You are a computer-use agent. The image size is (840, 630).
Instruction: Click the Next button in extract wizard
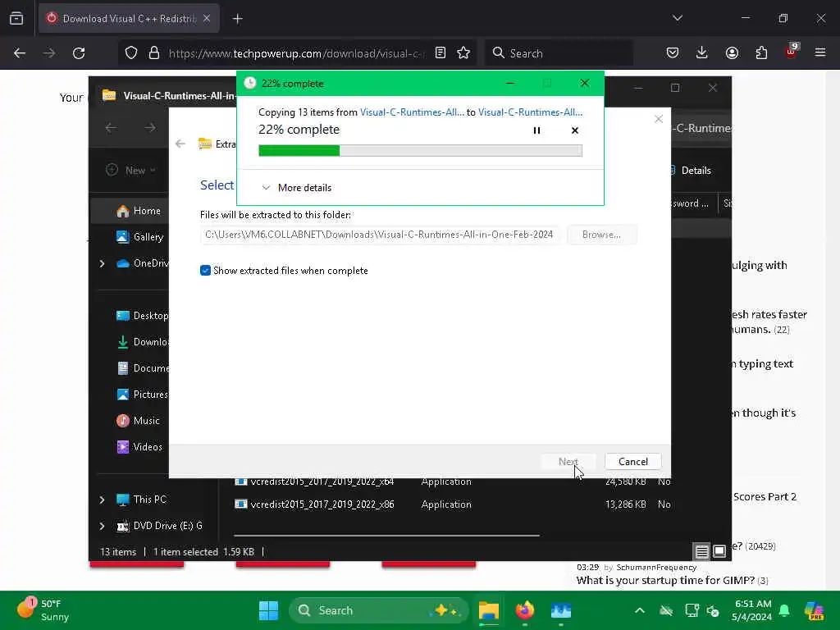point(568,461)
